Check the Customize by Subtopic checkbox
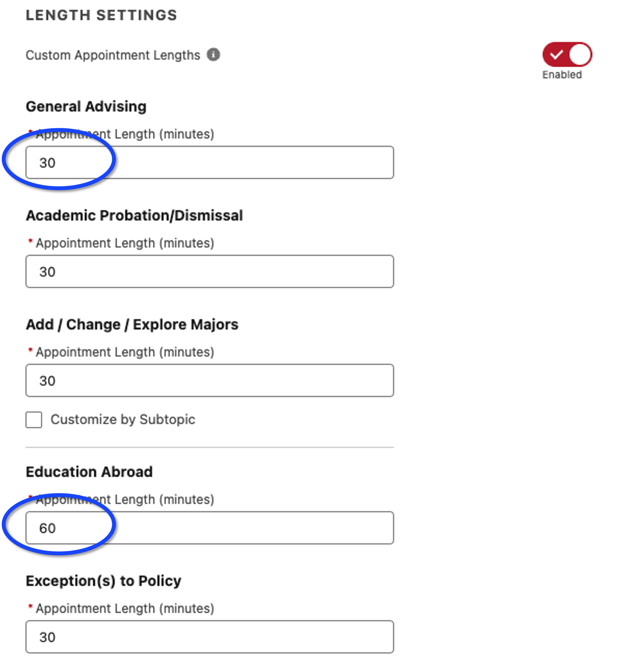Image resolution: width=636 pixels, height=672 pixels. pos(34,420)
